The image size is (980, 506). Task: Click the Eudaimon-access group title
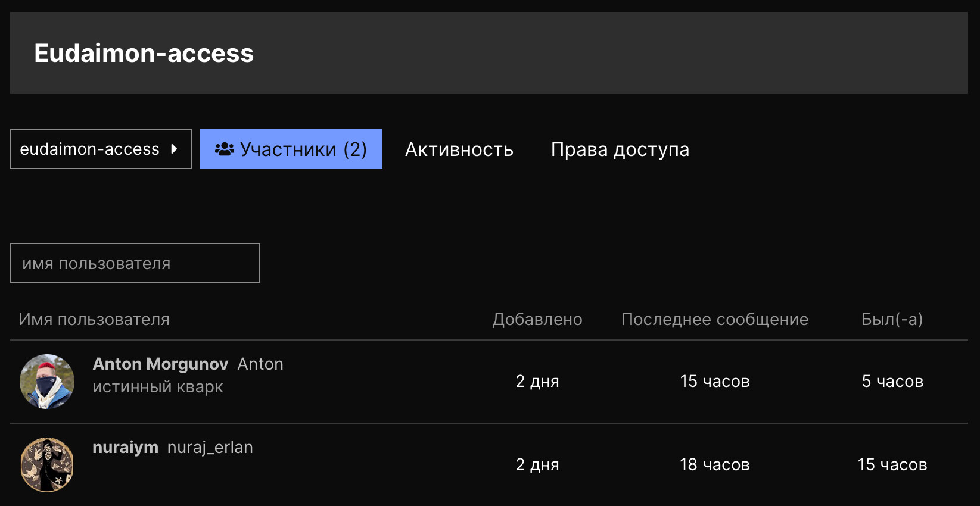click(144, 53)
